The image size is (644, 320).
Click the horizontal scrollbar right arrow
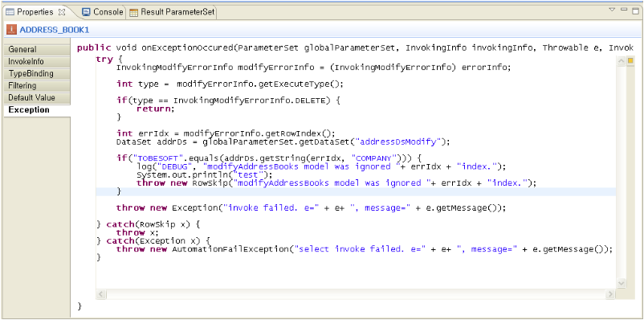point(610,294)
